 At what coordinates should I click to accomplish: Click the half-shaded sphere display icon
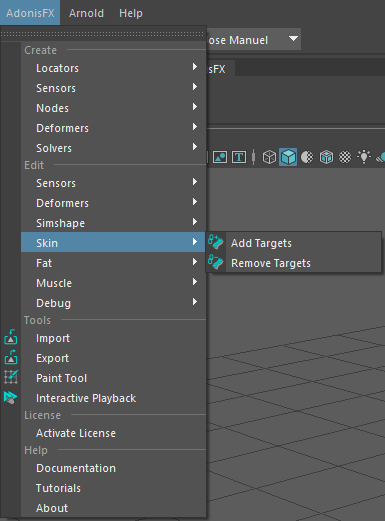click(307, 157)
